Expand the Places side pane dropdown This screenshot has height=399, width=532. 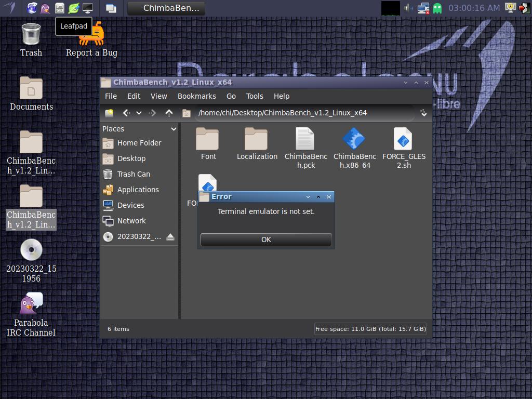tap(174, 129)
